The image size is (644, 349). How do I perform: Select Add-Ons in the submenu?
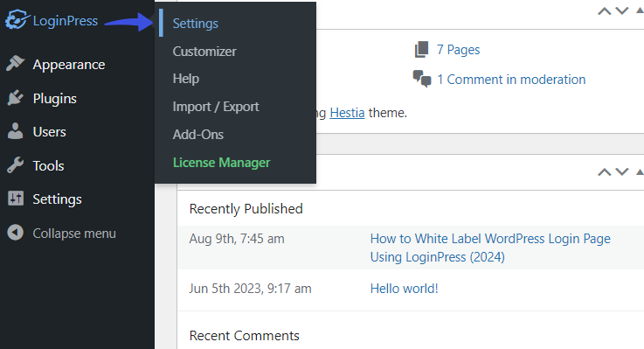coord(198,135)
